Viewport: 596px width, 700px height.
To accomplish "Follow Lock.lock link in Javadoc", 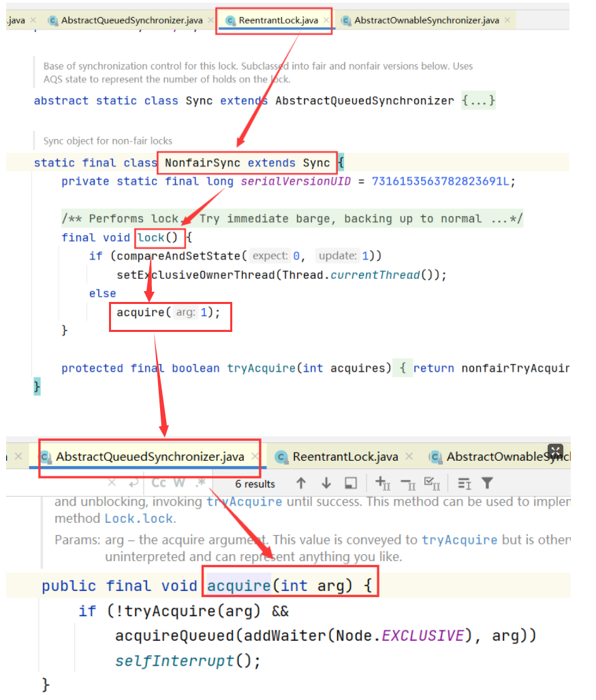I will click(x=139, y=519).
